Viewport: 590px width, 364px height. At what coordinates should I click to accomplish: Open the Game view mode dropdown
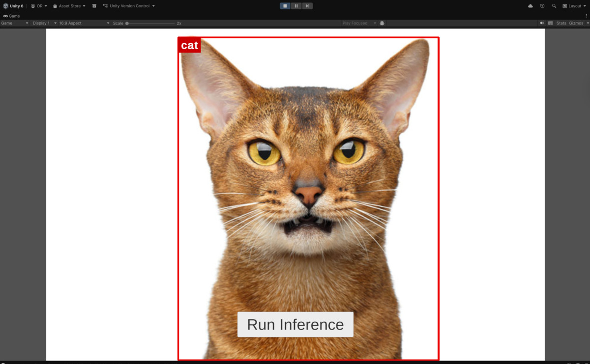[x=15, y=23]
